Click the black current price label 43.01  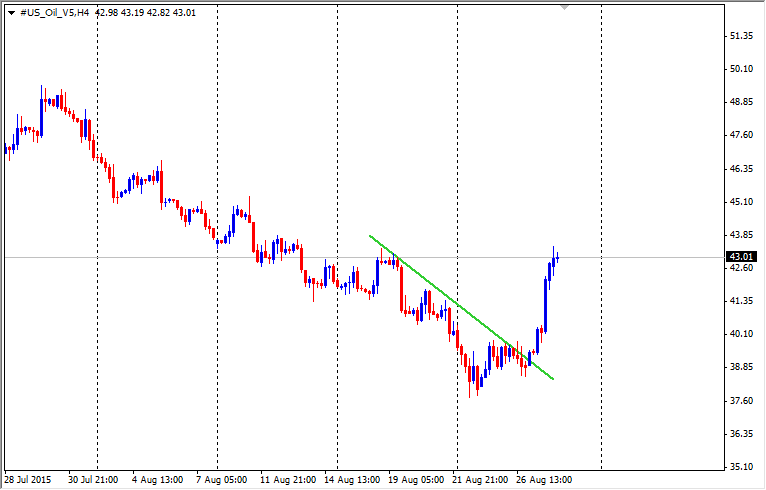[741, 256]
